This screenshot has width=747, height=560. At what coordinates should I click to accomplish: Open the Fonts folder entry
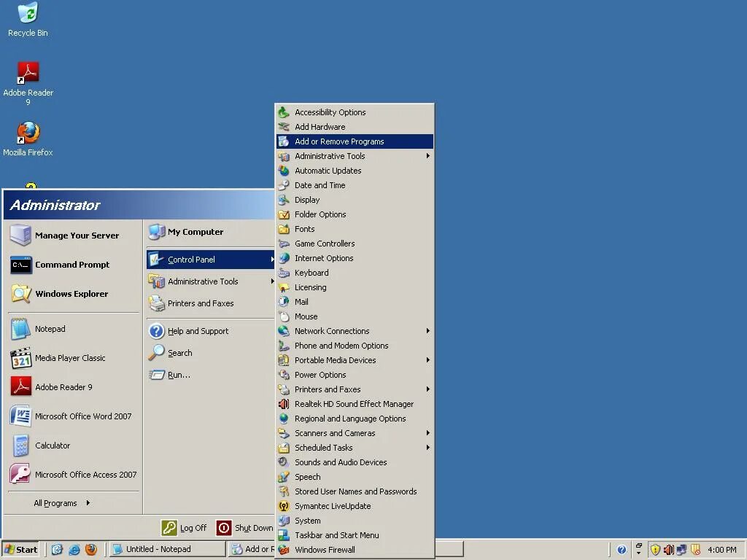(355, 229)
